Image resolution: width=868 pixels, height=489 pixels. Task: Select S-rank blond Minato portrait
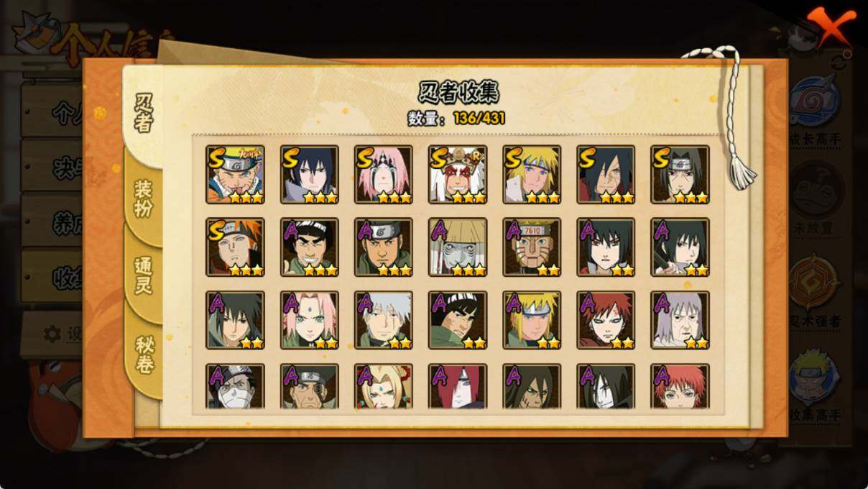532,174
